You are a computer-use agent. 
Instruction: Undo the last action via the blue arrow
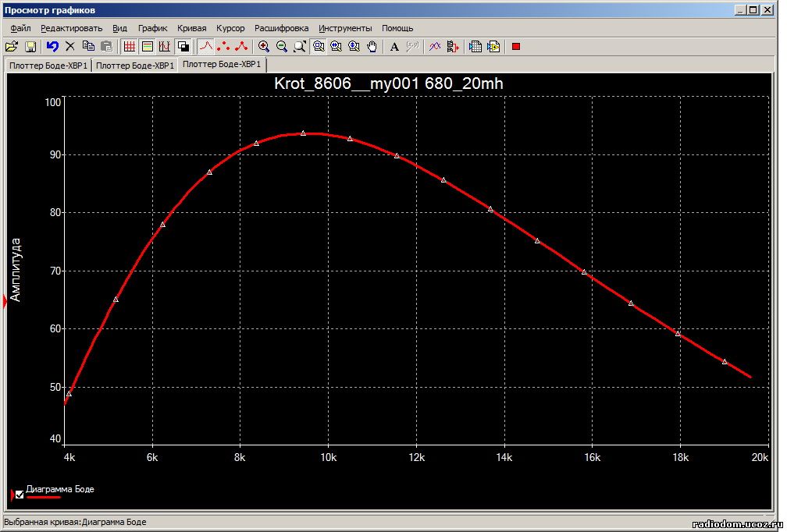(52, 47)
